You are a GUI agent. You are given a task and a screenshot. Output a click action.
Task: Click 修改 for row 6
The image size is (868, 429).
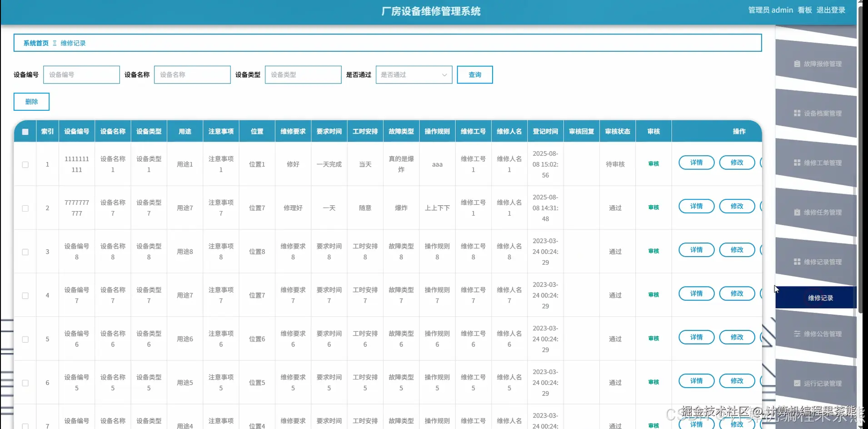pyautogui.click(x=737, y=381)
